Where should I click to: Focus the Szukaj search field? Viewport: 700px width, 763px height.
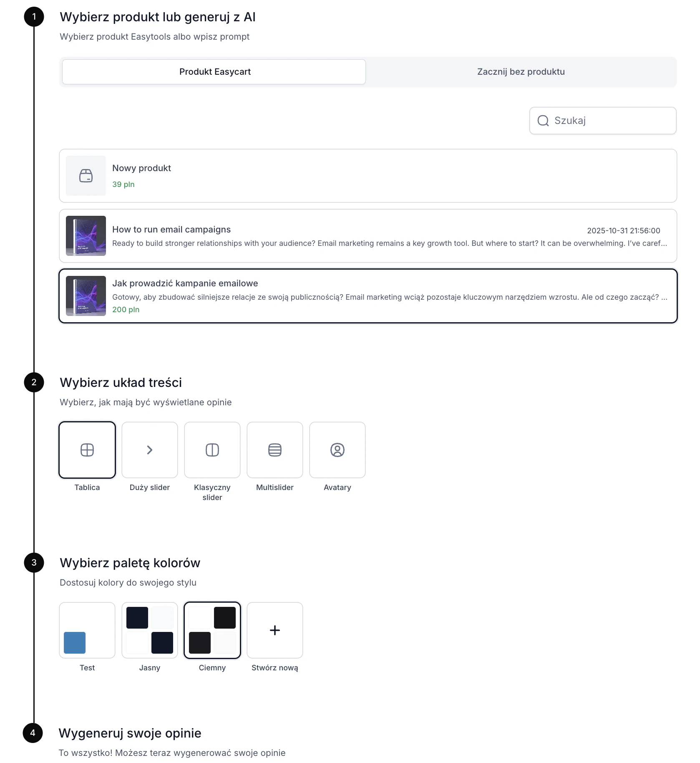tap(603, 121)
